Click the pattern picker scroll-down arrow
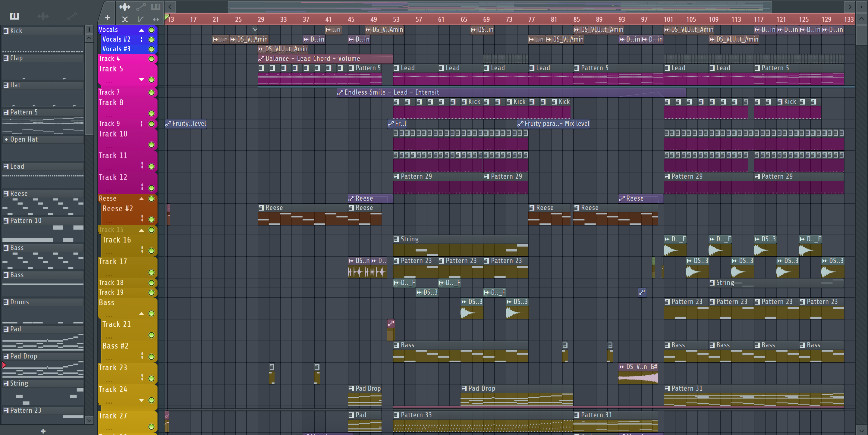This screenshot has height=435, width=868. pyautogui.click(x=89, y=420)
